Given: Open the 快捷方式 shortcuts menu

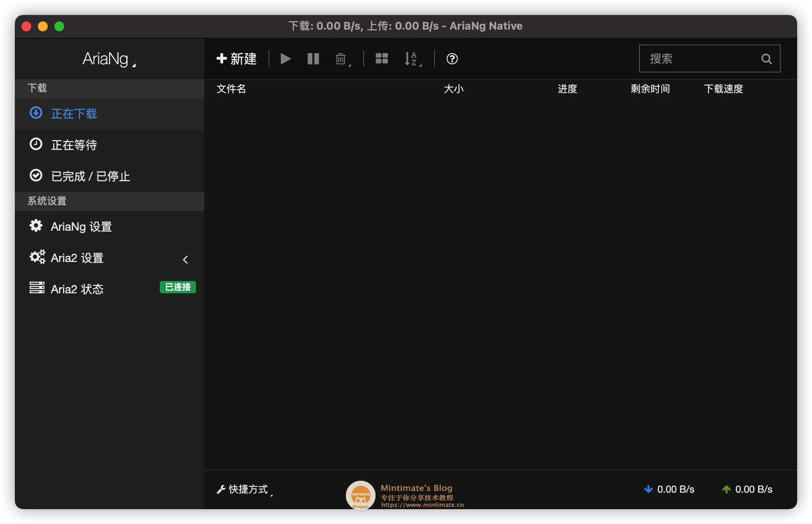Looking at the screenshot, I should coord(245,489).
